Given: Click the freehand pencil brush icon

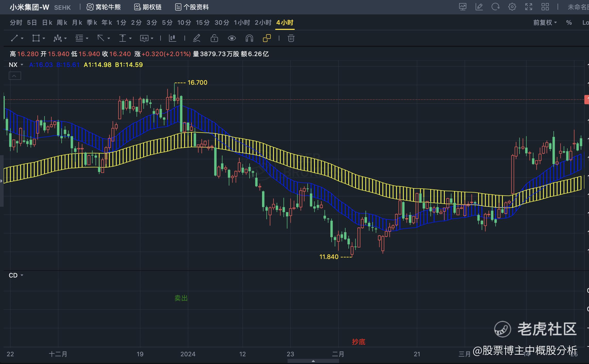Looking at the screenshot, I should 197,38.
